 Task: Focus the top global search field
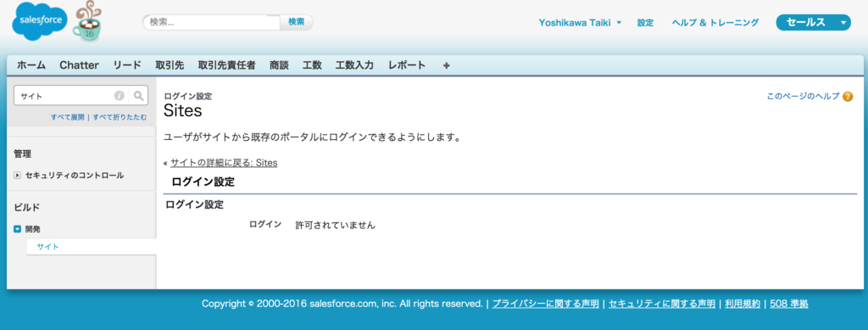click(x=212, y=22)
